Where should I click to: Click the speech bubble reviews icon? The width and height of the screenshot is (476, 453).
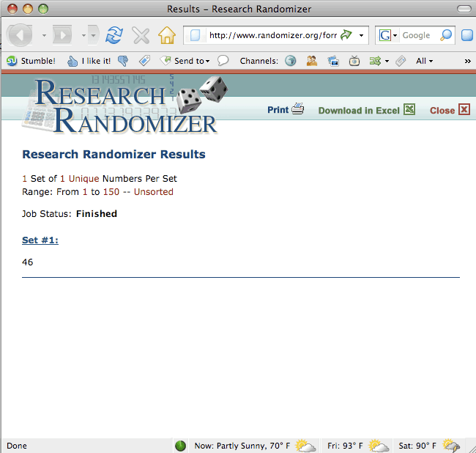[x=223, y=61]
